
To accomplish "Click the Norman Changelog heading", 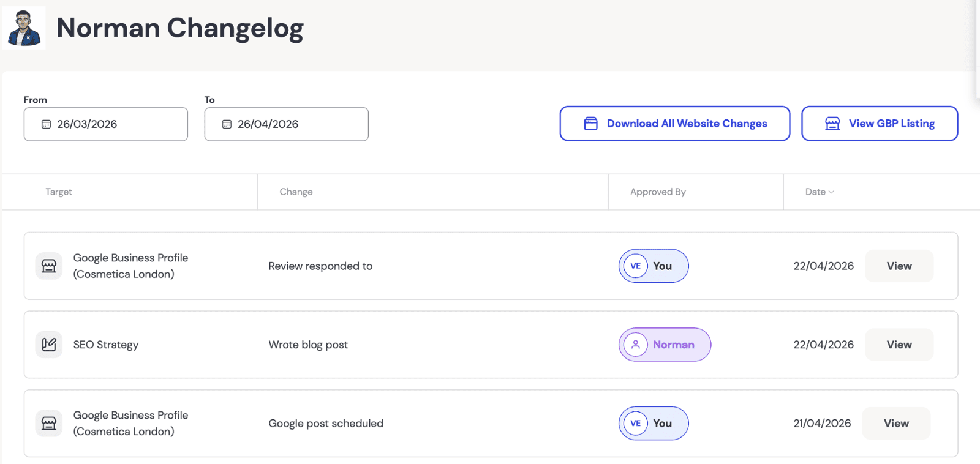I will pyautogui.click(x=180, y=29).
